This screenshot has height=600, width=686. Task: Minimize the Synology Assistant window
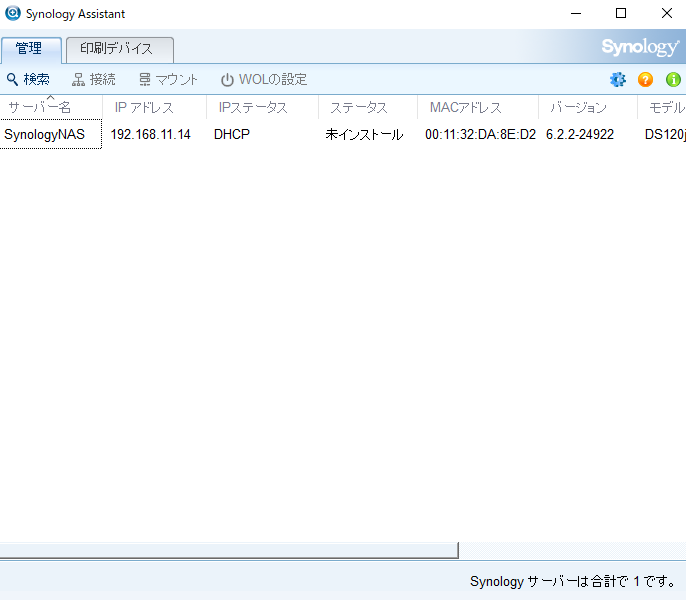[576, 14]
